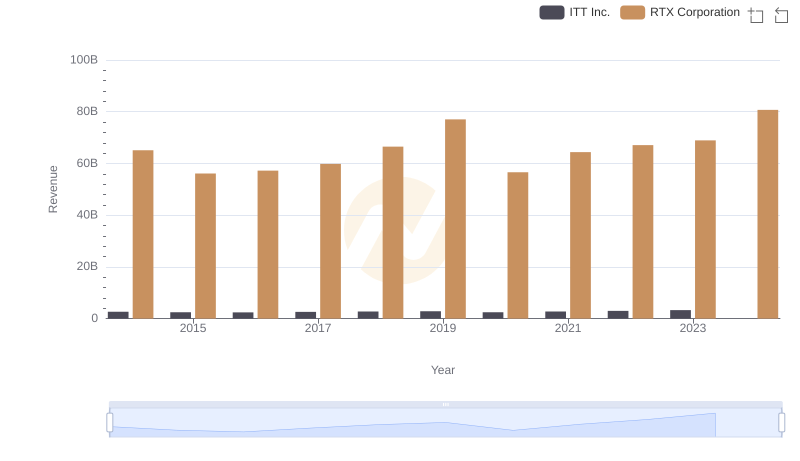Screen dimensions: 800x461
Task: Click the 20B y-axis label
Action: tap(87, 266)
